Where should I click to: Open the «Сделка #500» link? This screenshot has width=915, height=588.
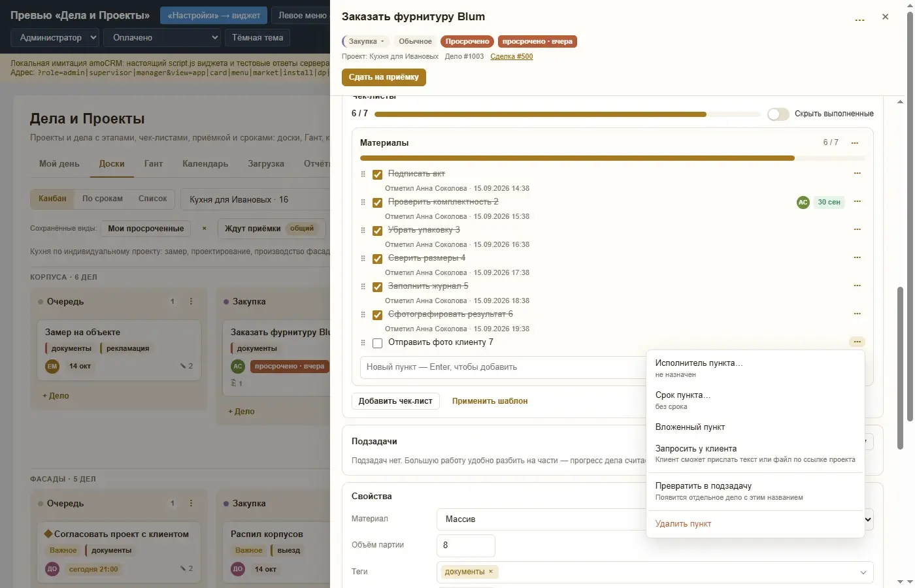512,57
